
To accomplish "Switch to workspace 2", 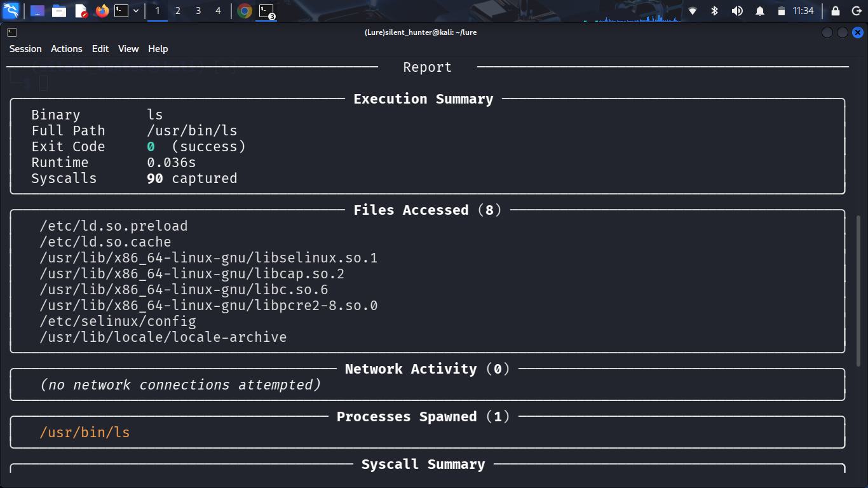I will pyautogui.click(x=178, y=11).
